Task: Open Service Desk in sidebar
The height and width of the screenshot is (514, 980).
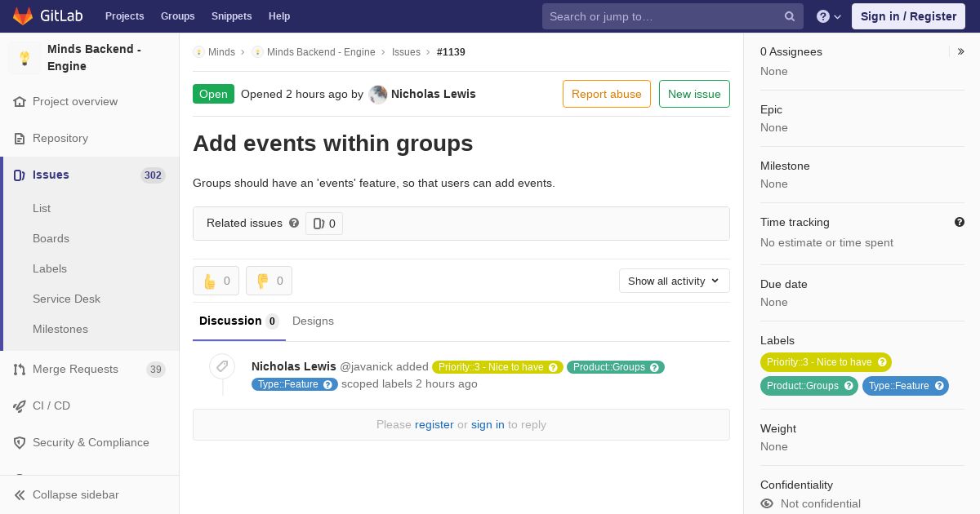Action: point(66,299)
